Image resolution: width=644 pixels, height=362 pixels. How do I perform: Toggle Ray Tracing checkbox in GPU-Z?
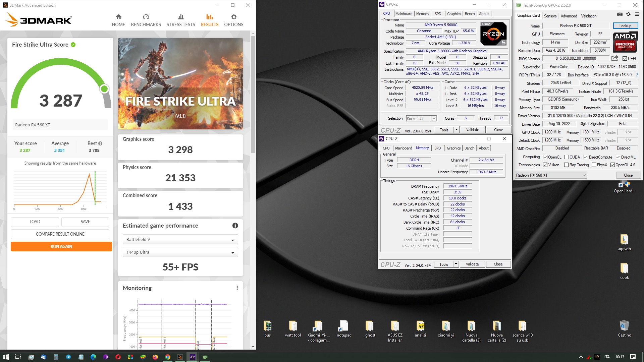[x=566, y=165]
